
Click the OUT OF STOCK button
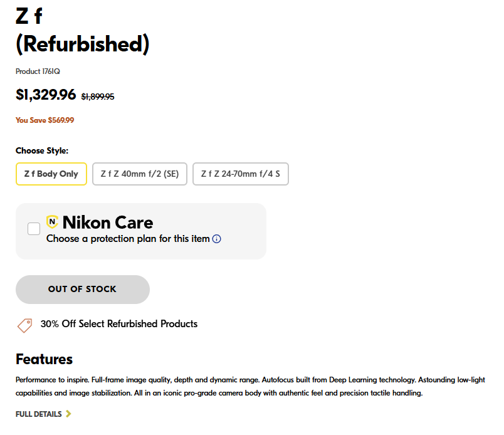[83, 290]
